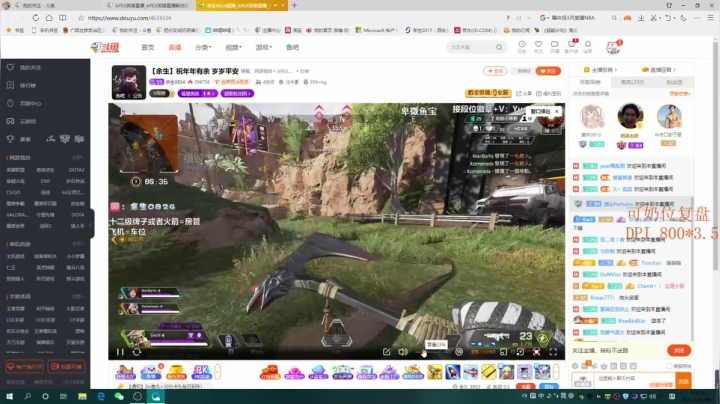
Task: Open the right ranked viewer avatar
Action: (x=669, y=117)
